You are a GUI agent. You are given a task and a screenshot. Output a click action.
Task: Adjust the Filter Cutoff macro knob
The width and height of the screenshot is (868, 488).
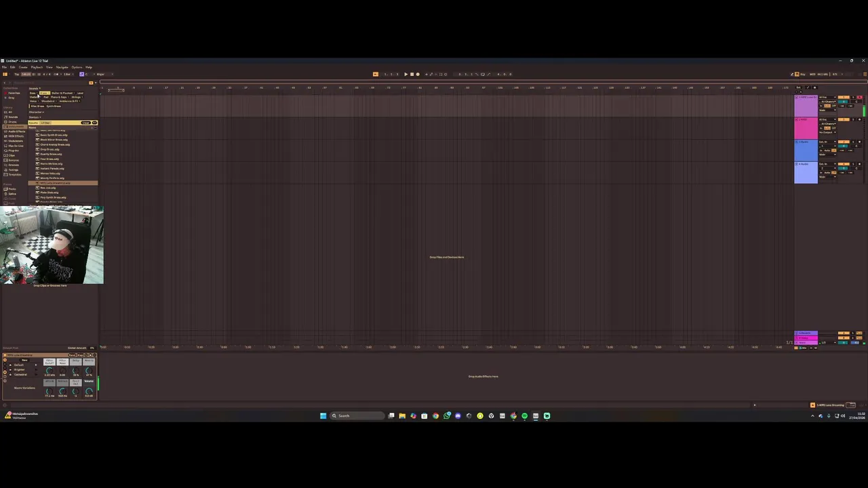tap(50, 371)
